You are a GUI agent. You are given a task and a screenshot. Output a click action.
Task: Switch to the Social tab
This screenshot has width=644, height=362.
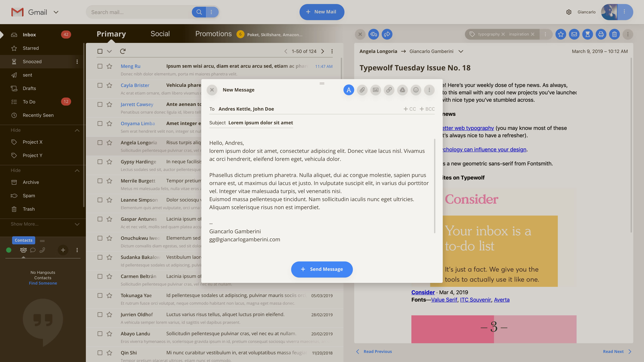(160, 34)
